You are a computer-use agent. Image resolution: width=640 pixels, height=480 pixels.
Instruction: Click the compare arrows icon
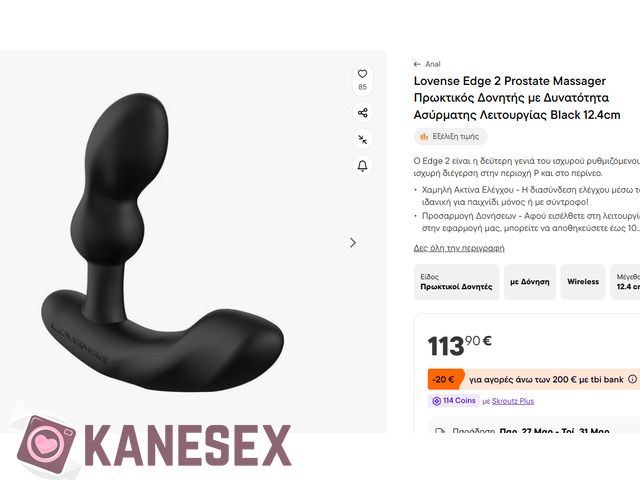(x=362, y=139)
